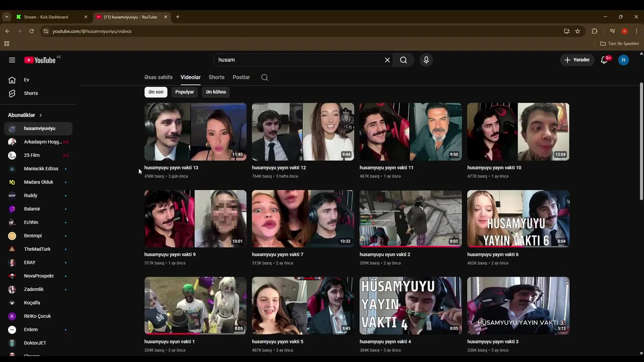Select the 'Ən son' filter chip

156,92
